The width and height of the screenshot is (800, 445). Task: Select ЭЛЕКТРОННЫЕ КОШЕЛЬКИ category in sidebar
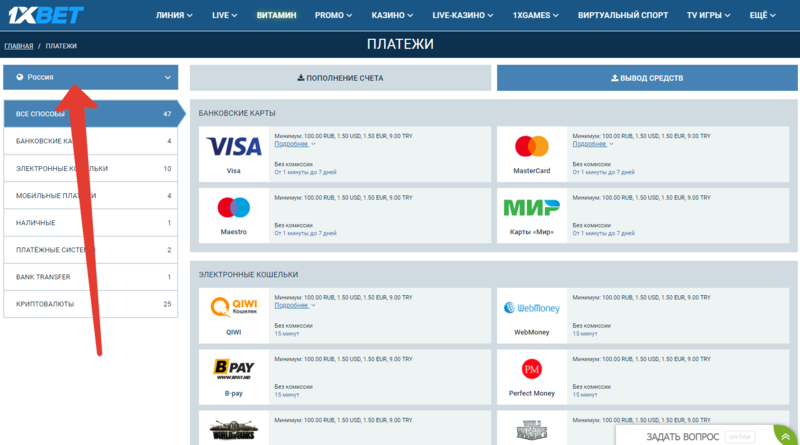[x=91, y=168]
